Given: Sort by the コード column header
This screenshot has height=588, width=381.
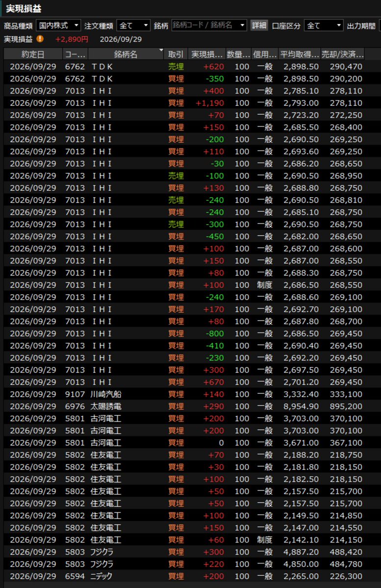Looking at the screenshot, I should point(75,54).
